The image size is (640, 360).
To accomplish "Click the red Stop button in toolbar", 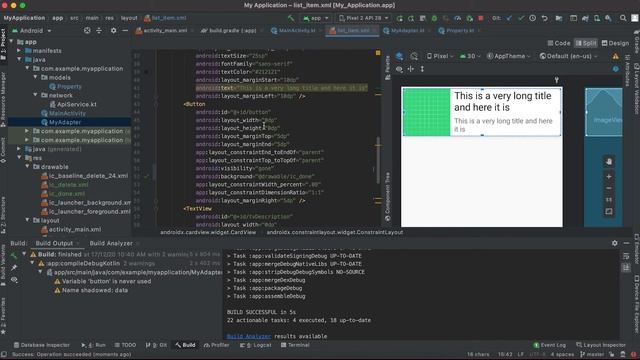I will click(x=481, y=18).
